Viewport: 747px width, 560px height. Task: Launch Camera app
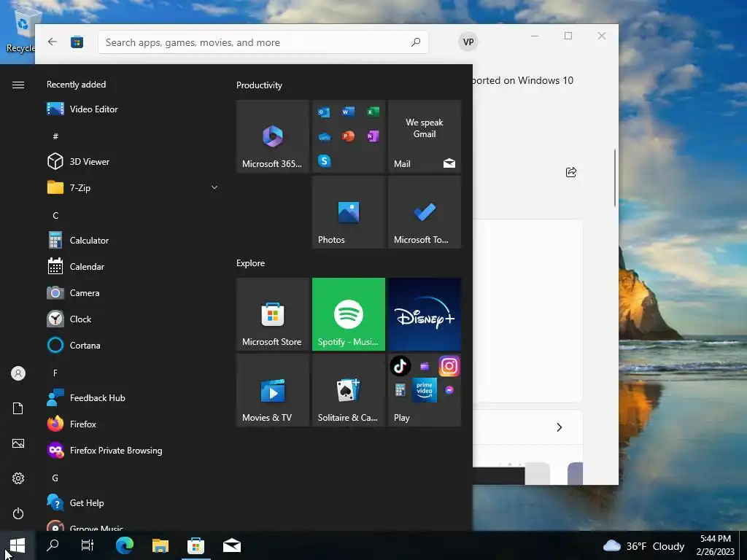[x=133, y=293]
